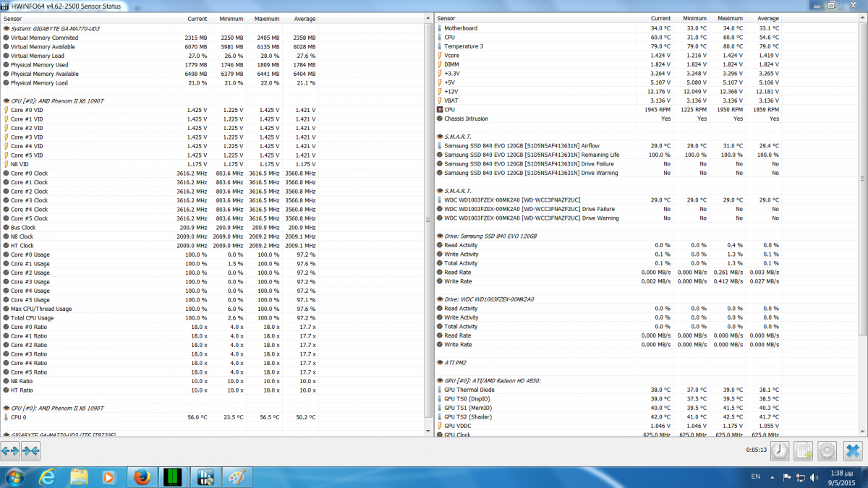
Task: Select the Core #0 Clock row
Action: tap(29, 174)
